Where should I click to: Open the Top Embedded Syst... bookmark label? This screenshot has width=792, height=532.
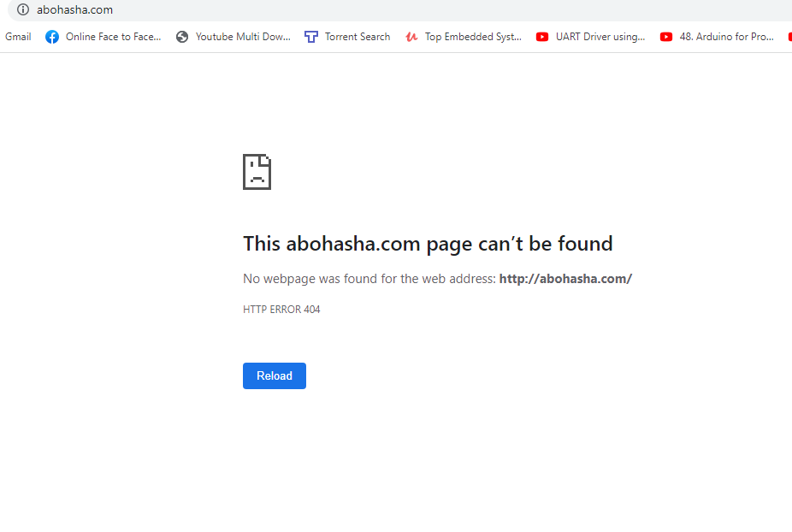(x=473, y=37)
